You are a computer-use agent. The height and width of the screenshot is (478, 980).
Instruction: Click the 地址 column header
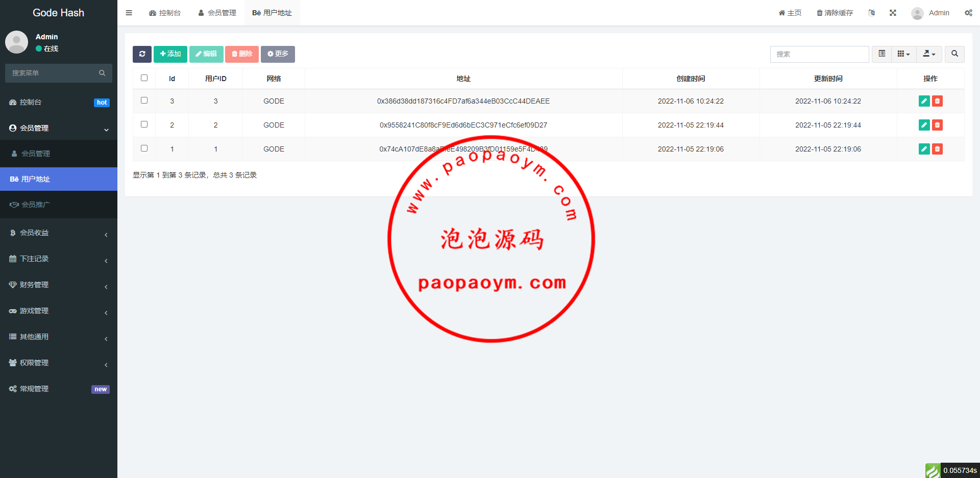pos(463,79)
